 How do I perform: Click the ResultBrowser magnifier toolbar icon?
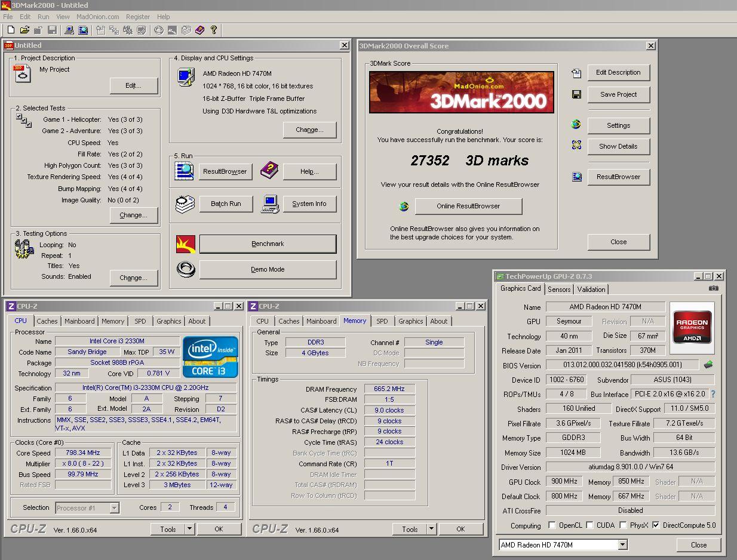coord(83,30)
